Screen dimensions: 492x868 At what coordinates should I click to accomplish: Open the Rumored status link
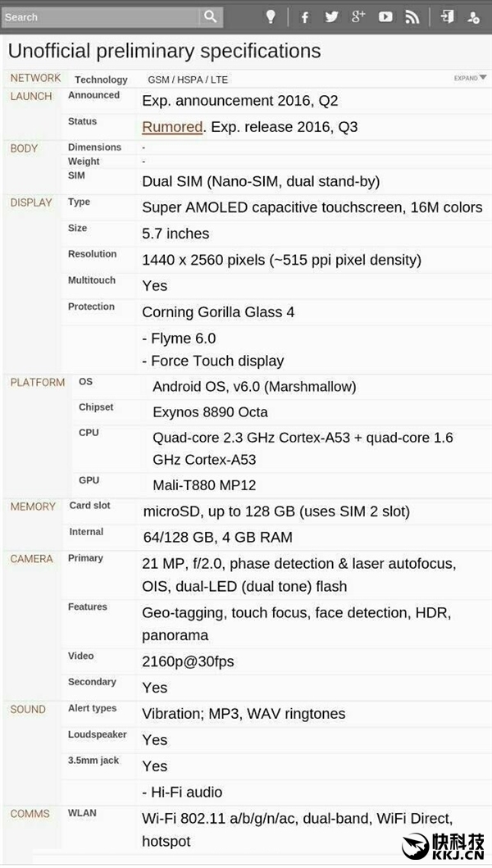(172, 127)
